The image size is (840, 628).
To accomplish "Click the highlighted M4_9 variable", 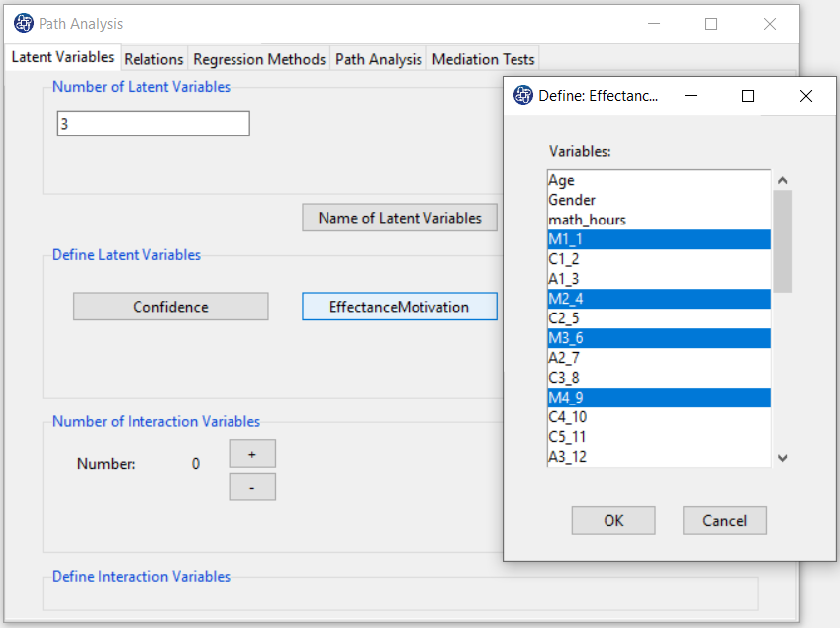I will pos(659,399).
